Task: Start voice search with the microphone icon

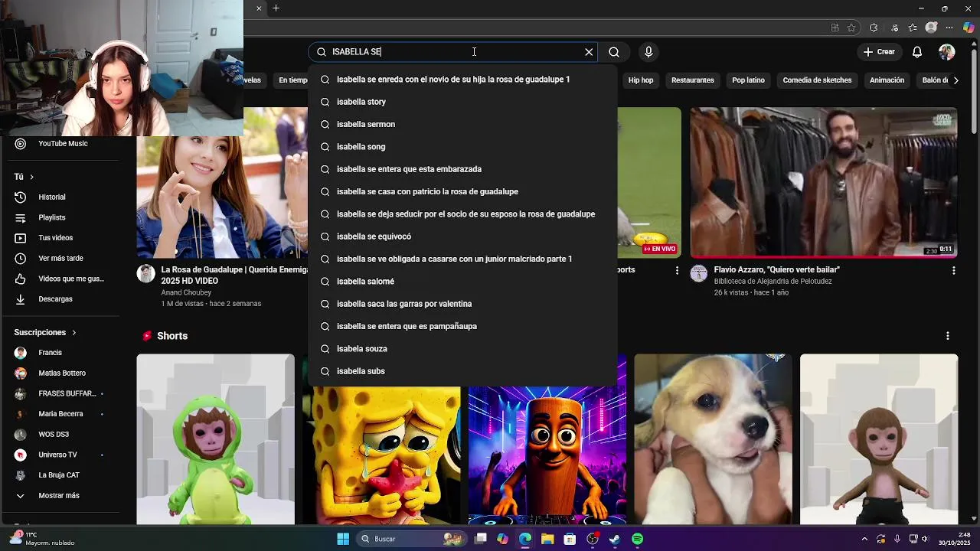Action: click(x=648, y=52)
